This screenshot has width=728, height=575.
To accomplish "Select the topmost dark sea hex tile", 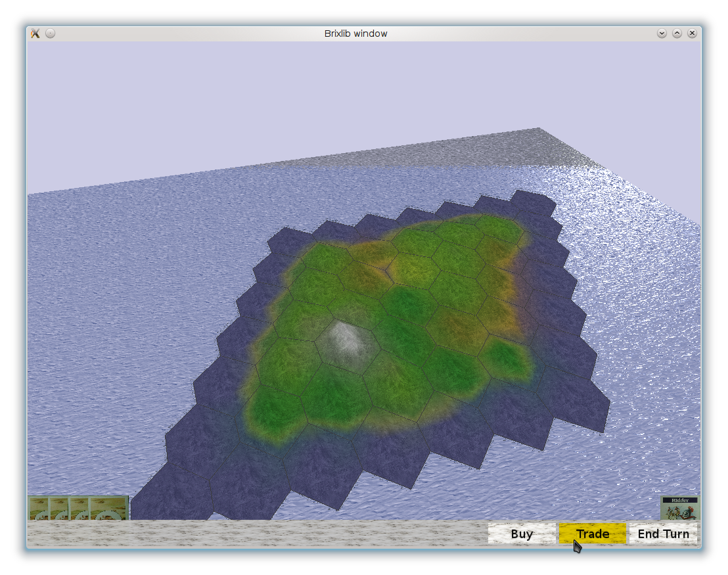I will click(533, 202).
